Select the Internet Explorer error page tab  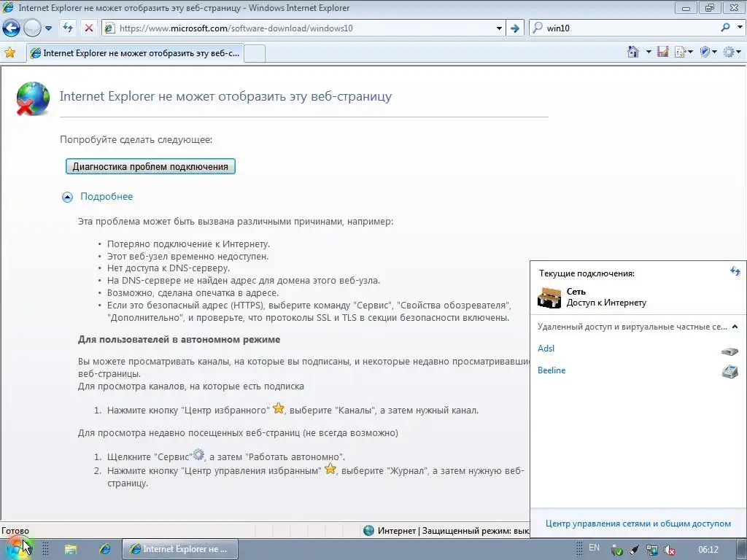[135, 53]
